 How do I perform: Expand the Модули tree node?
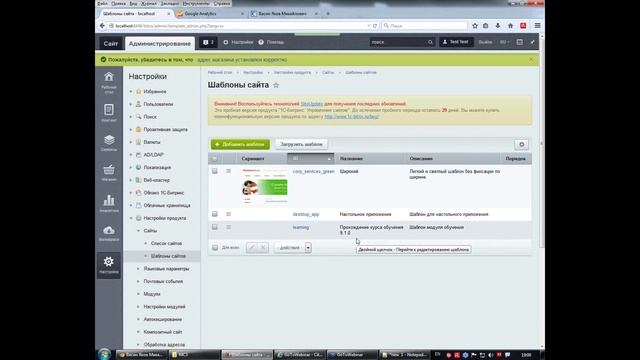coord(138,294)
